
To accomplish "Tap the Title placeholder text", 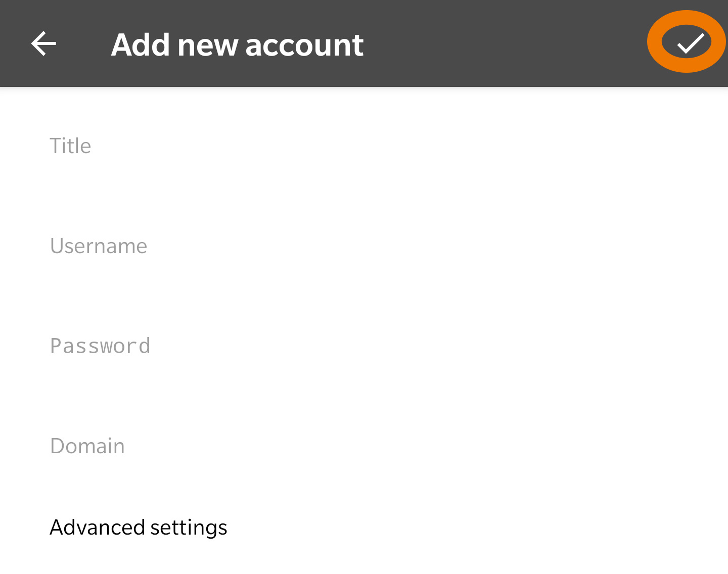I will (70, 146).
